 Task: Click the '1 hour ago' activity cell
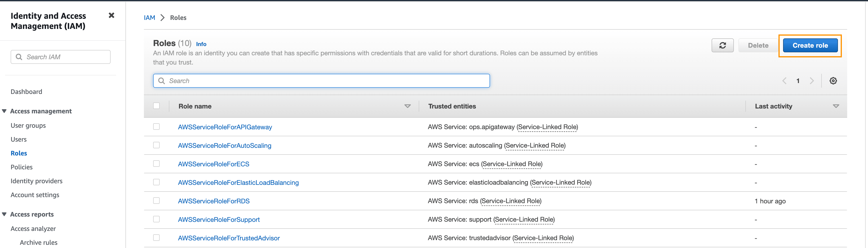[x=770, y=201]
